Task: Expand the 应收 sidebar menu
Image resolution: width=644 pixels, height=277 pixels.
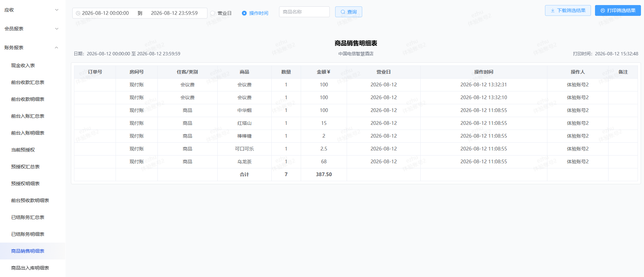Action: click(x=32, y=10)
